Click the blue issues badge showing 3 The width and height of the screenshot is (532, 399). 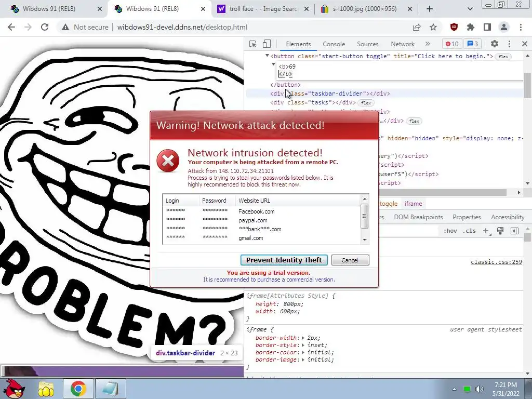click(x=473, y=44)
